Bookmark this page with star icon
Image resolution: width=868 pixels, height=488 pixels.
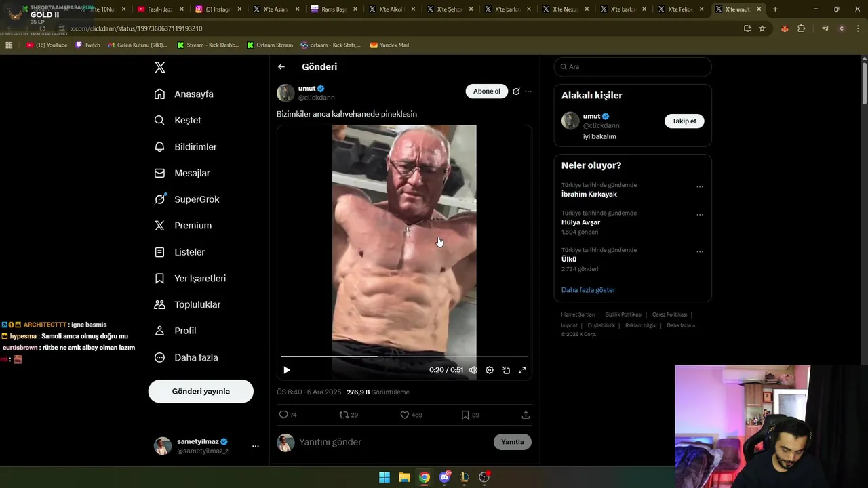(762, 28)
